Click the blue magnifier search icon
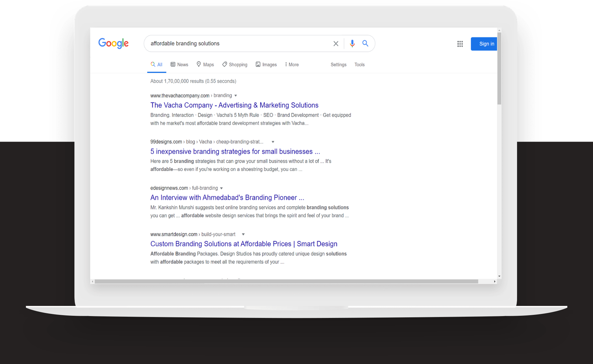The image size is (593, 364). click(x=365, y=43)
